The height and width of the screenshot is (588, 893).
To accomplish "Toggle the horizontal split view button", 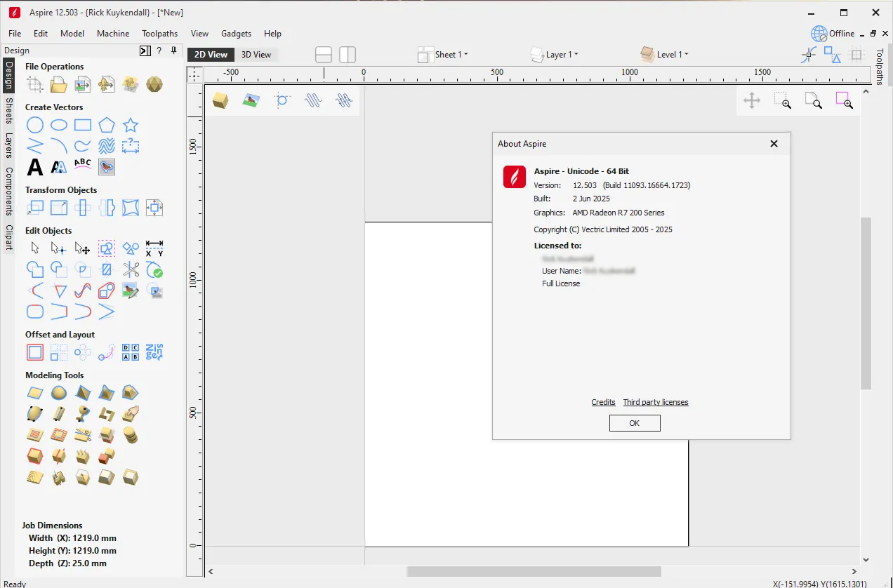I will click(x=324, y=55).
